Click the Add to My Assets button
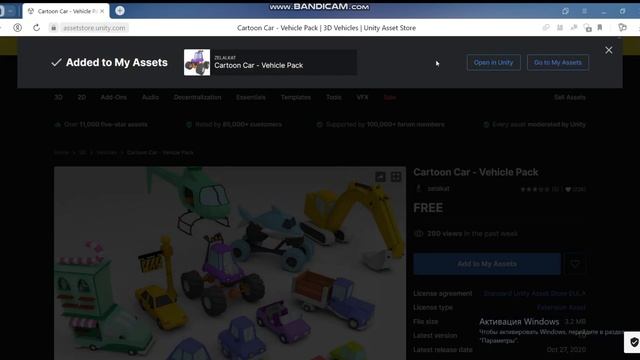The width and height of the screenshot is (640, 360). point(487,264)
